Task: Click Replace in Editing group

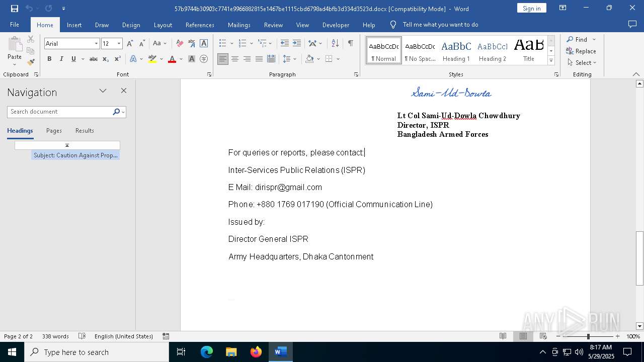Action: click(581, 51)
